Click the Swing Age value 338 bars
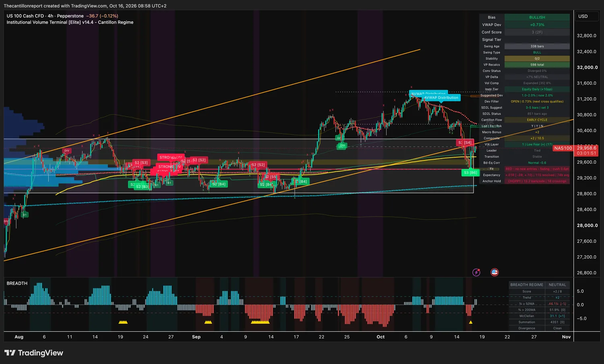The width and height of the screenshot is (604, 364). [537, 46]
